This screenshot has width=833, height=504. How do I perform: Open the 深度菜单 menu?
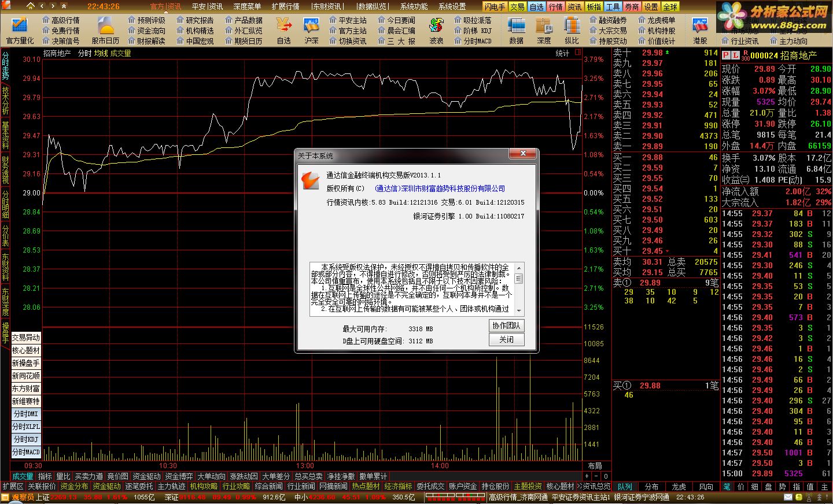pyautogui.click(x=247, y=7)
